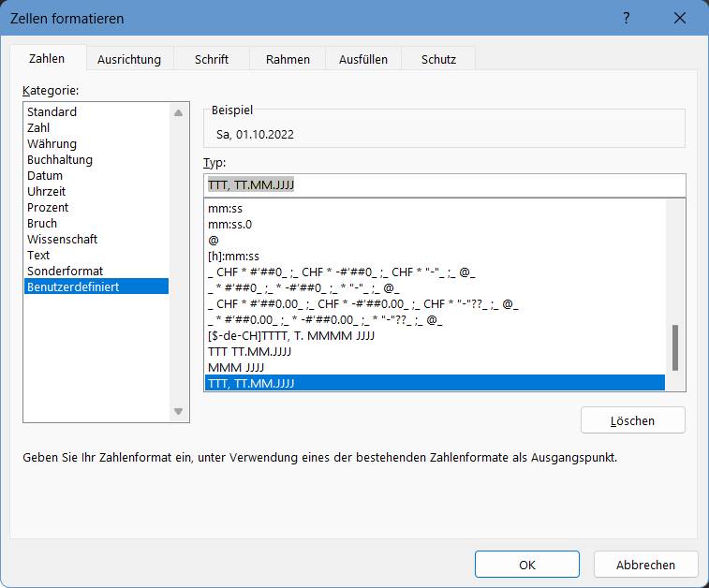Open the Schutz tab

click(438, 59)
